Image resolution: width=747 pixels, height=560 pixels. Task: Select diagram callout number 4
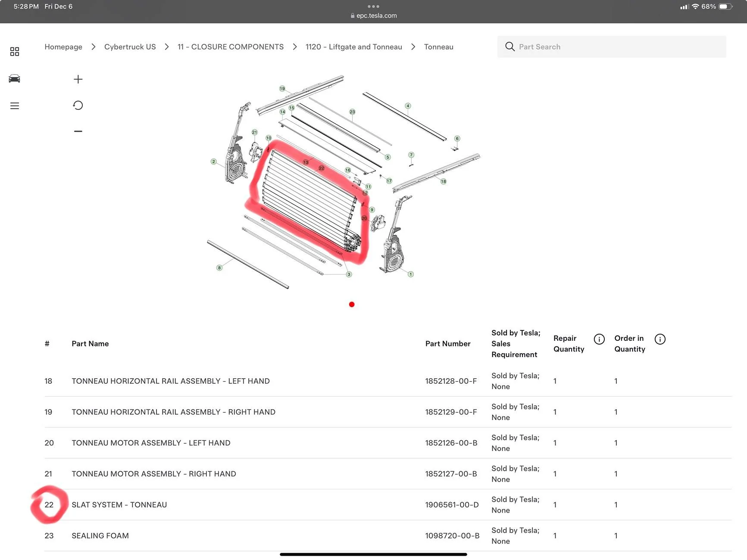[x=408, y=106]
